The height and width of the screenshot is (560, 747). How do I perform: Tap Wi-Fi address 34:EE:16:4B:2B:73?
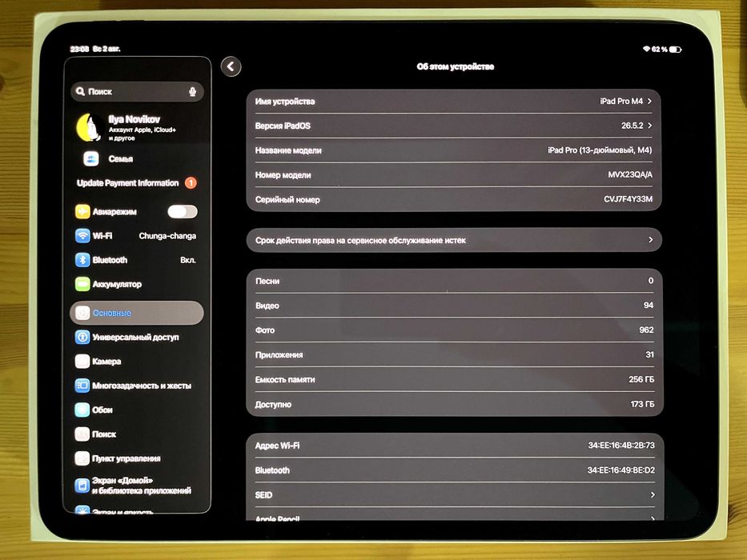pos(621,446)
